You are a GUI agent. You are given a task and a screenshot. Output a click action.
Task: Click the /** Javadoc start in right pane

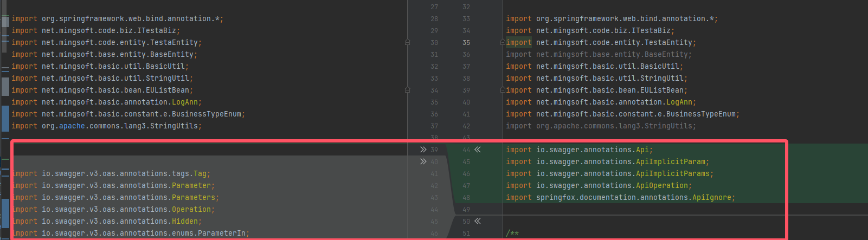[x=512, y=233]
